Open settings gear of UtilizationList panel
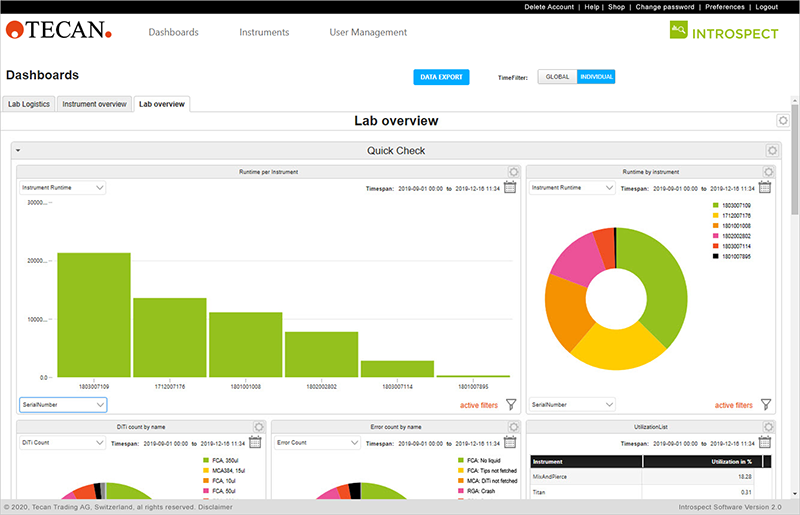 point(765,427)
